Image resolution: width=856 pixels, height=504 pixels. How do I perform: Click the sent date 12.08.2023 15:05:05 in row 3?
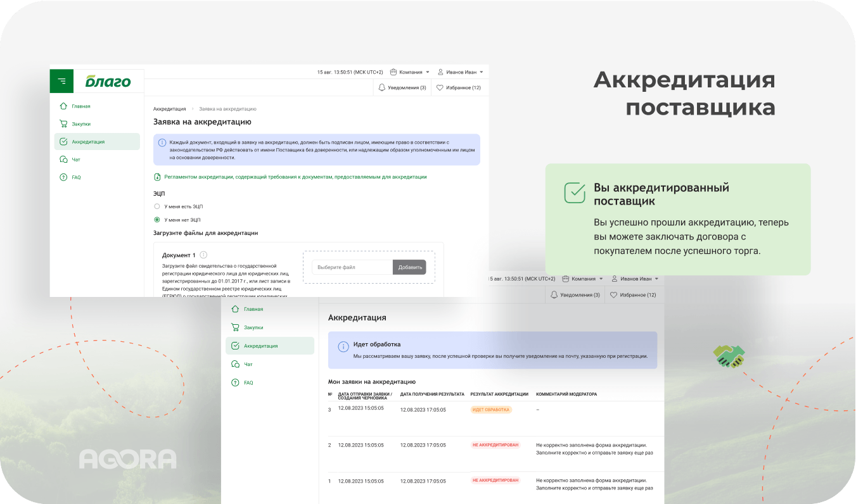(x=361, y=408)
